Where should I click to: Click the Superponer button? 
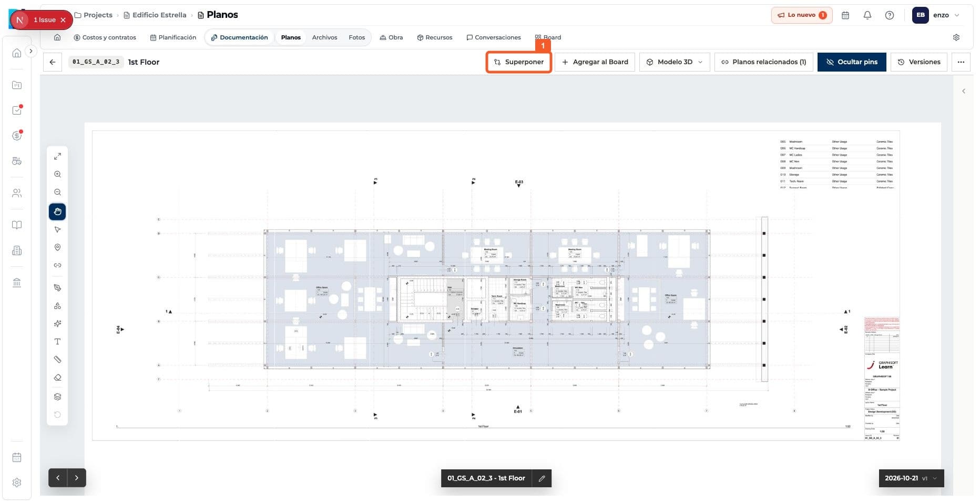coord(518,62)
